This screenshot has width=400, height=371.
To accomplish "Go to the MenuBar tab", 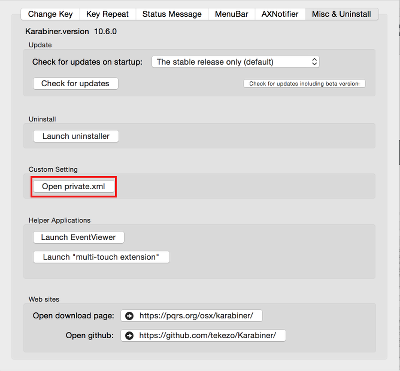I will pos(231,14).
